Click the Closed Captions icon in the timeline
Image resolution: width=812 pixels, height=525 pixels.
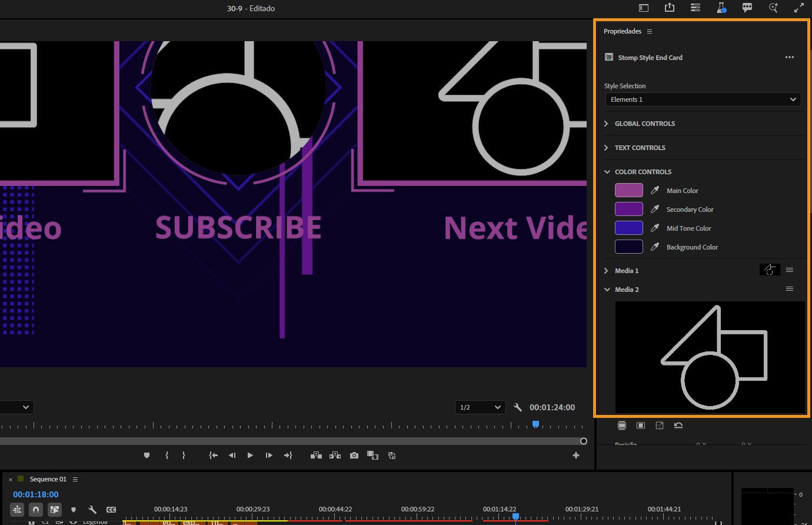point(111,510)
